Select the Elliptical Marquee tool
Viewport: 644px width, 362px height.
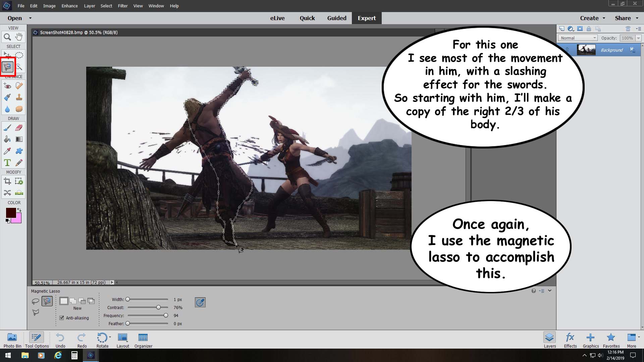pyautogui.click(x=19, y=55)
